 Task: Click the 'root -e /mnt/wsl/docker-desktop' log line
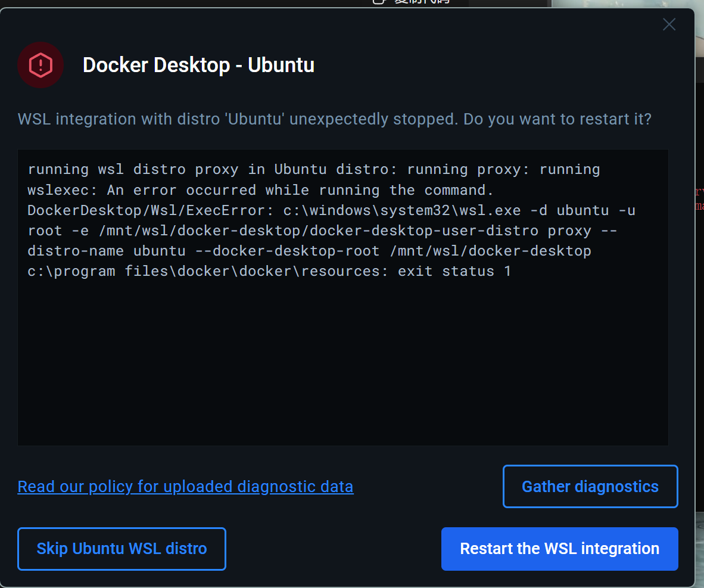[322, 231]
